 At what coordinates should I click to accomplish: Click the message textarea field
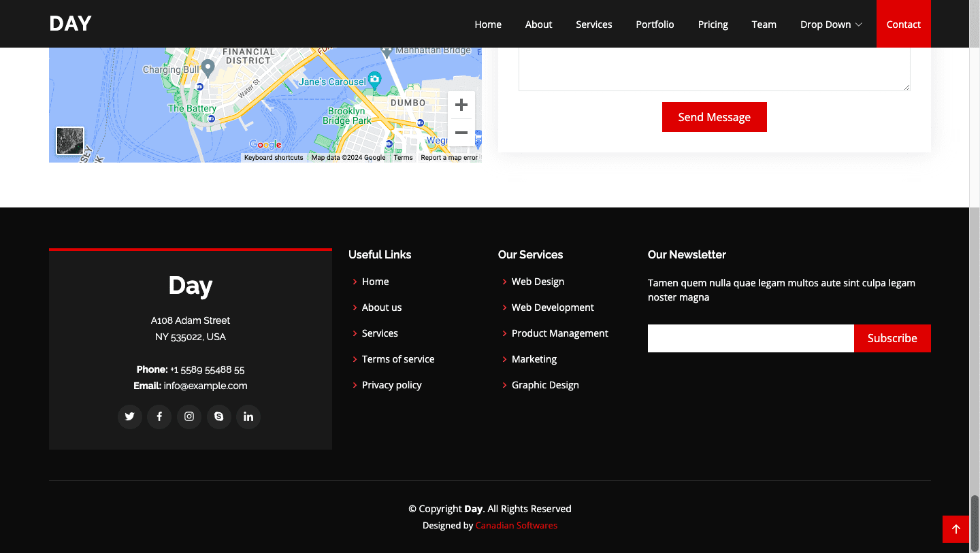[x=713, y=68]
